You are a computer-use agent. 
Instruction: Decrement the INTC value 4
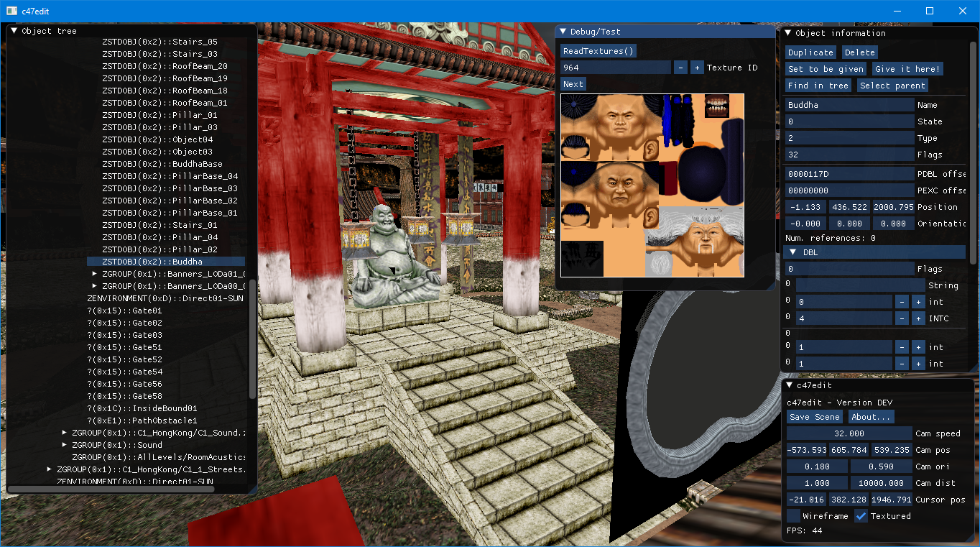click(901, 318)
